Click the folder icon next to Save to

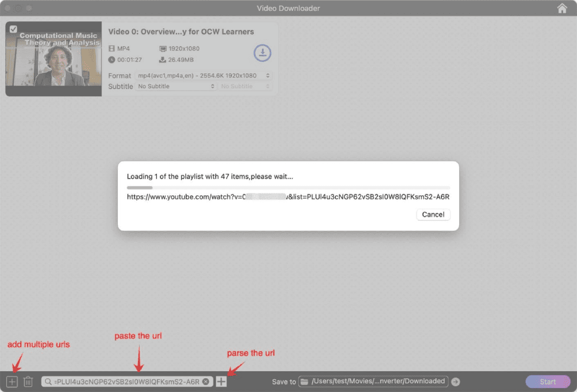click(304, 381)
